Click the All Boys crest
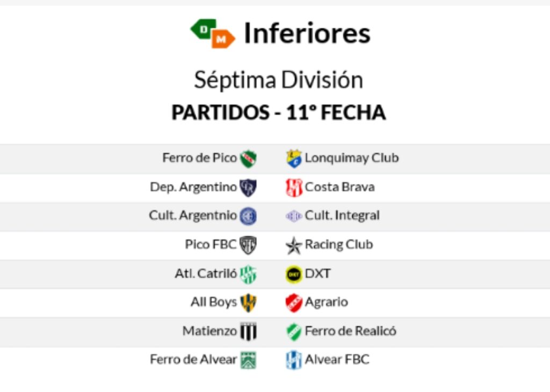The image size is (550, 392). [x=248, y=302]
